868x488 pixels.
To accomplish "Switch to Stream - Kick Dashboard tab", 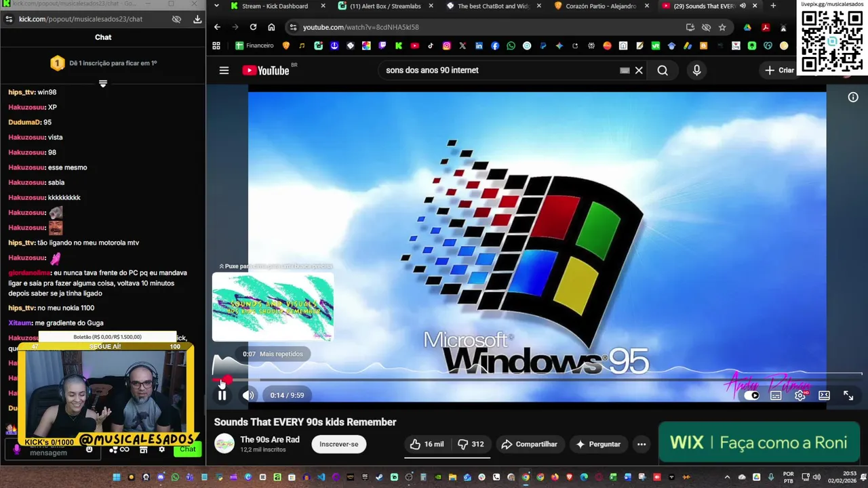I will click(275, 6).
